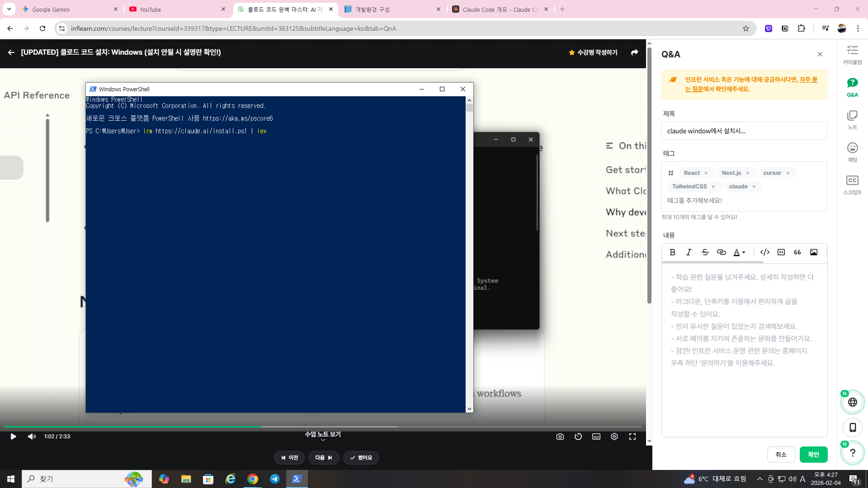Open video settings gear

click(x=614, y=436)
